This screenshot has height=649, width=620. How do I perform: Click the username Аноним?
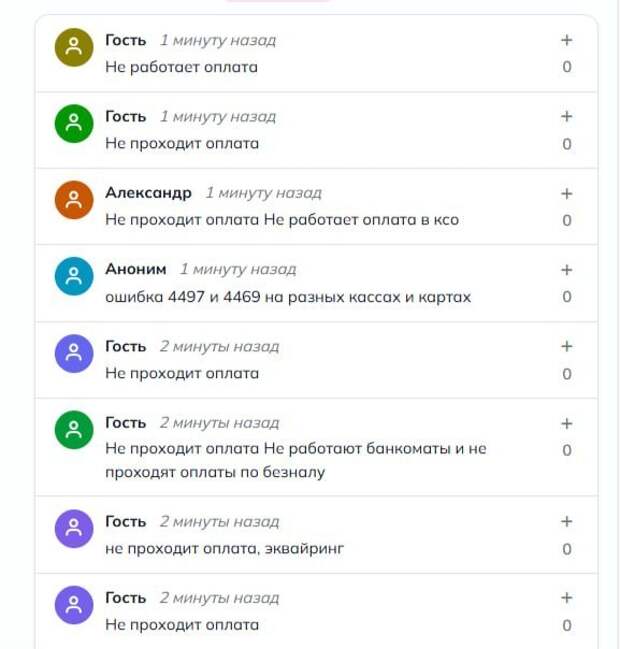pyautogui.click(x=135, y=270)
